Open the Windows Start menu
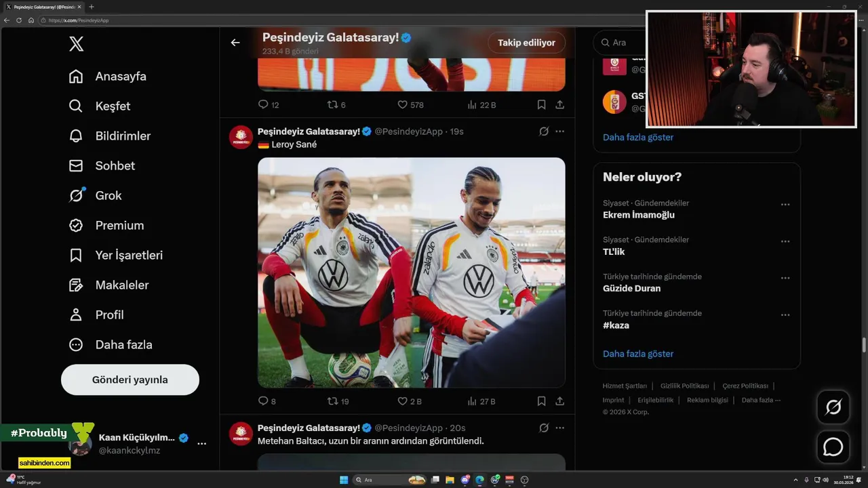Image resolution: width=868 pixels, height=488 pixels. pos(344,480)
